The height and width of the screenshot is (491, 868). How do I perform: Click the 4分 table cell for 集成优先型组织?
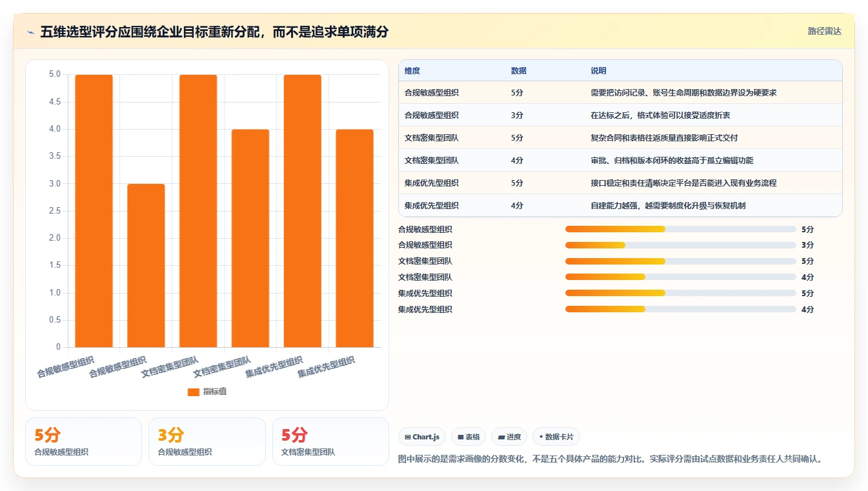point(517,206)
